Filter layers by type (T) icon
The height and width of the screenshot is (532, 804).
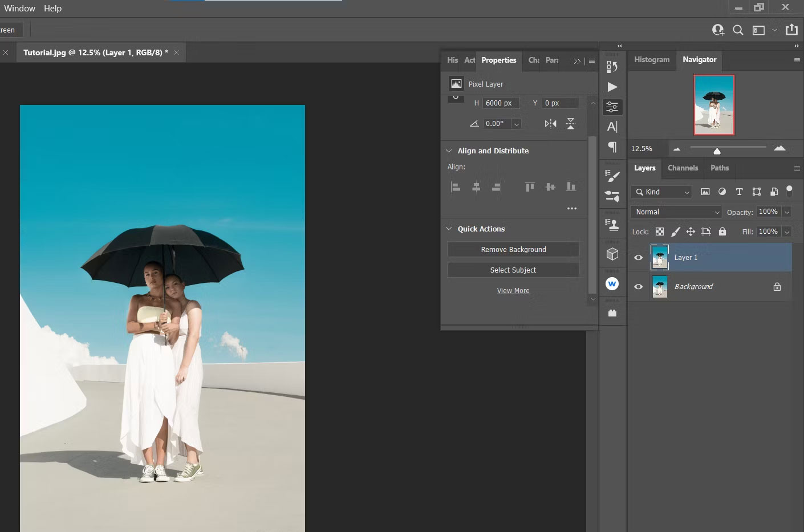tap(739, 192)
